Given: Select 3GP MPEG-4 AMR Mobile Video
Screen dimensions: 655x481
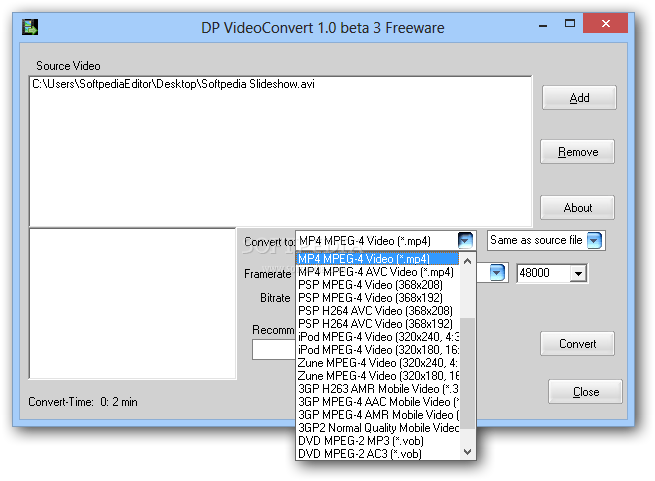Looking at the screenshot, I should click(377, 415).
